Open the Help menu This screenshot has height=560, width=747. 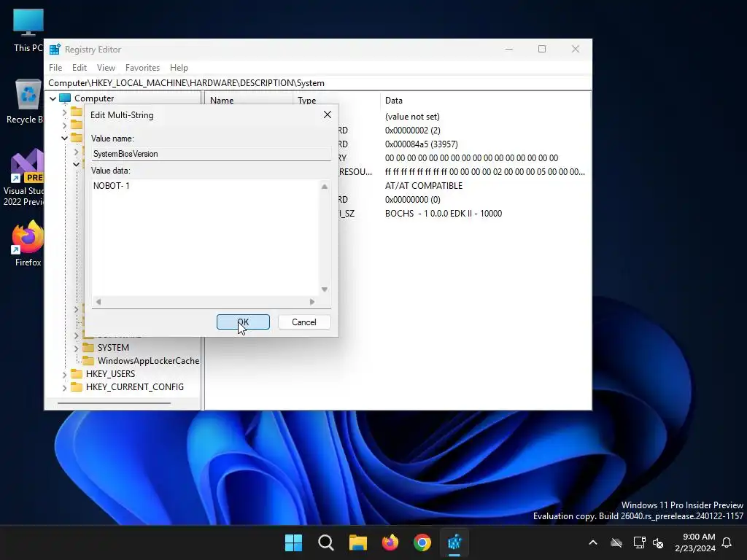coord(179,68)
